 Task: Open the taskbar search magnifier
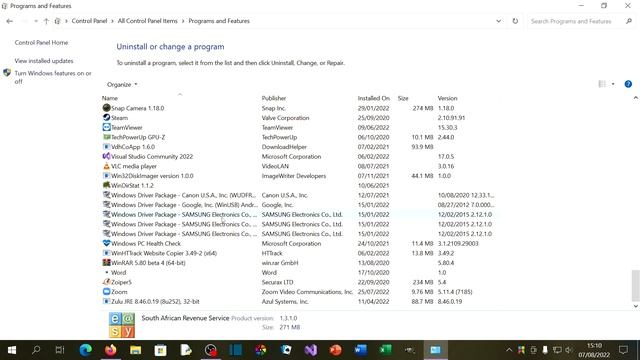tap(36, 350)
